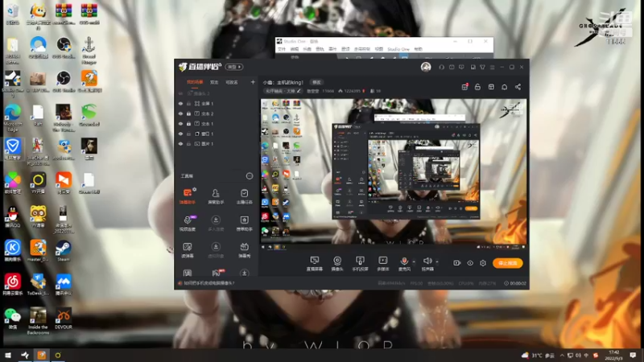Add 直播屏幕 screen capture source

click(x=315, y=264)
